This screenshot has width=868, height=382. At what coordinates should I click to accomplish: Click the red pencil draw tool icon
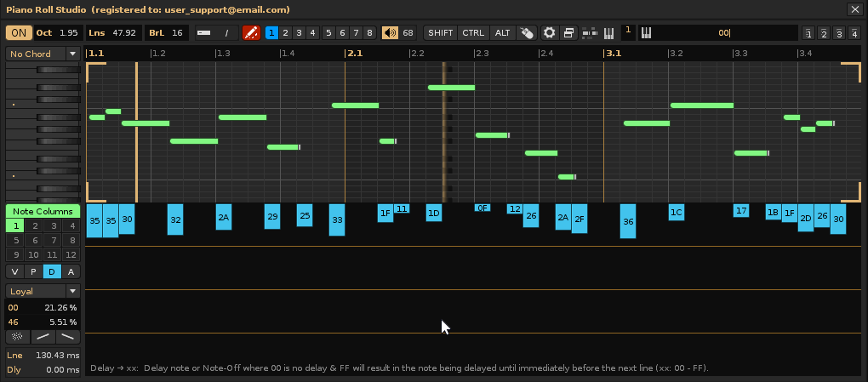[251, 33]
